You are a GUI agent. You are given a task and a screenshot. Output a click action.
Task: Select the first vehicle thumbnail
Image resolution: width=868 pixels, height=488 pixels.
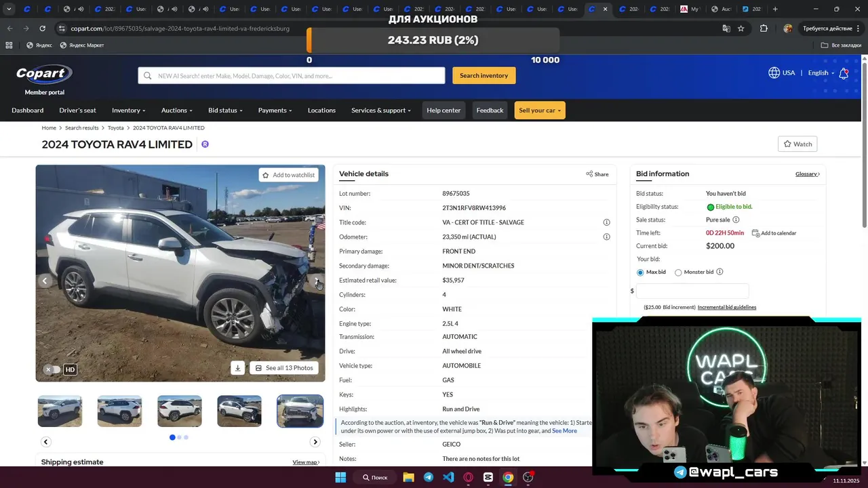(60, 411)
